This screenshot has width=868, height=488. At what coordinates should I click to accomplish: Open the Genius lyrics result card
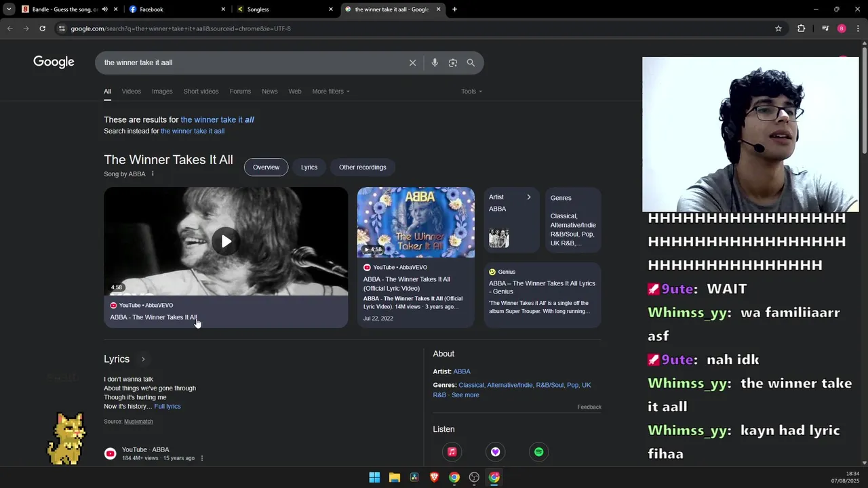(542, 295)
